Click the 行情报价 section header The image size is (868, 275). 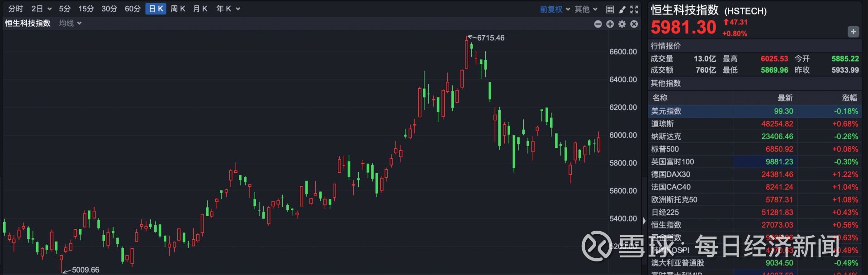665,46
